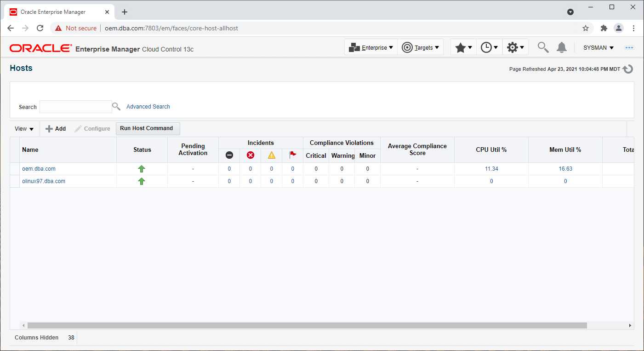Select the olinux97.dba.com row handle
The width and height of the screenshot is (644, 351).
click(x=15, y=181)
